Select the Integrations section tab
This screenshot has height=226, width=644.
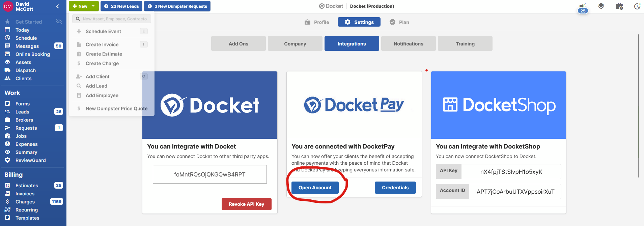[352, 43]
